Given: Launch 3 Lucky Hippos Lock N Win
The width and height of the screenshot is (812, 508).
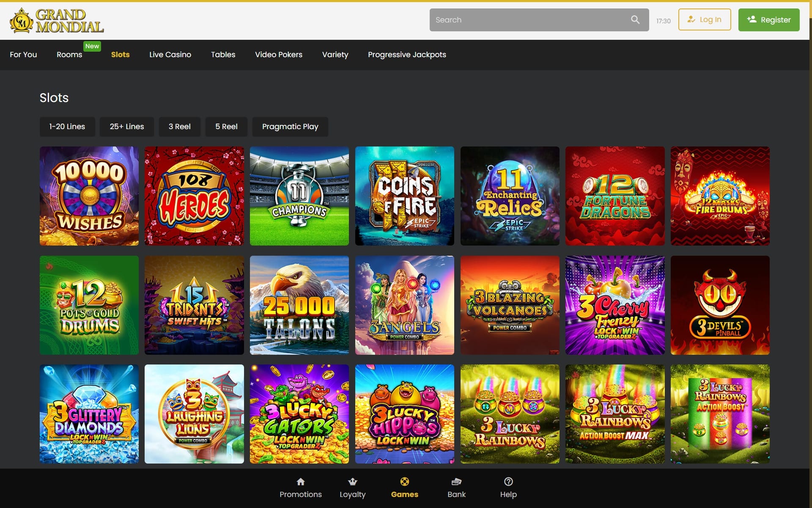Looking at the screenshot, I should click(405, 414).
